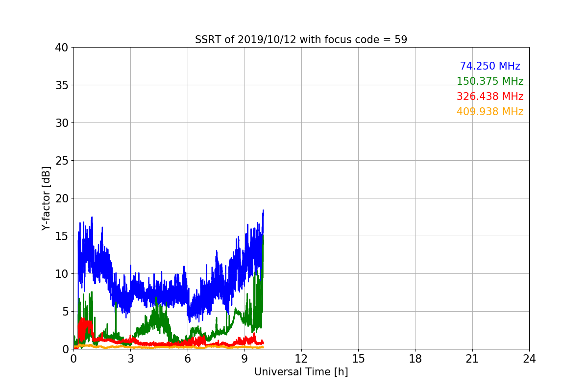The height and width of the screenshot is (392, 588).
Task: Select the blue '74.250 MHz' legend label
Action: tap(490, 66)
